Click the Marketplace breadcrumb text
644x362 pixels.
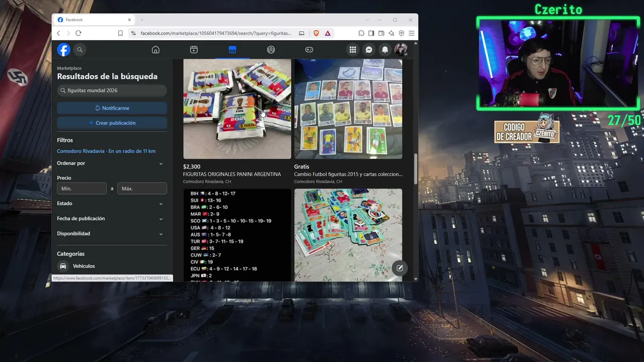(69, 68)
